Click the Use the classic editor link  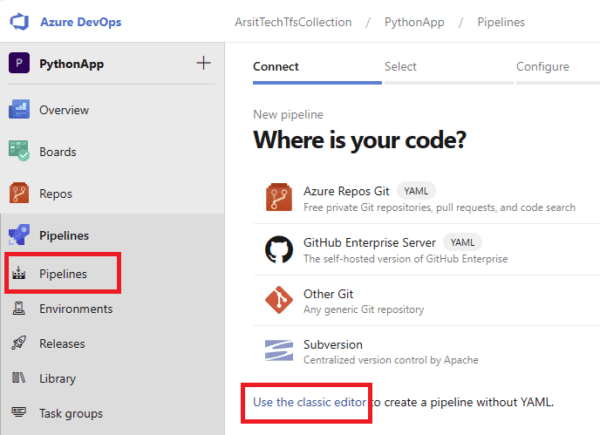pos(309,402)
